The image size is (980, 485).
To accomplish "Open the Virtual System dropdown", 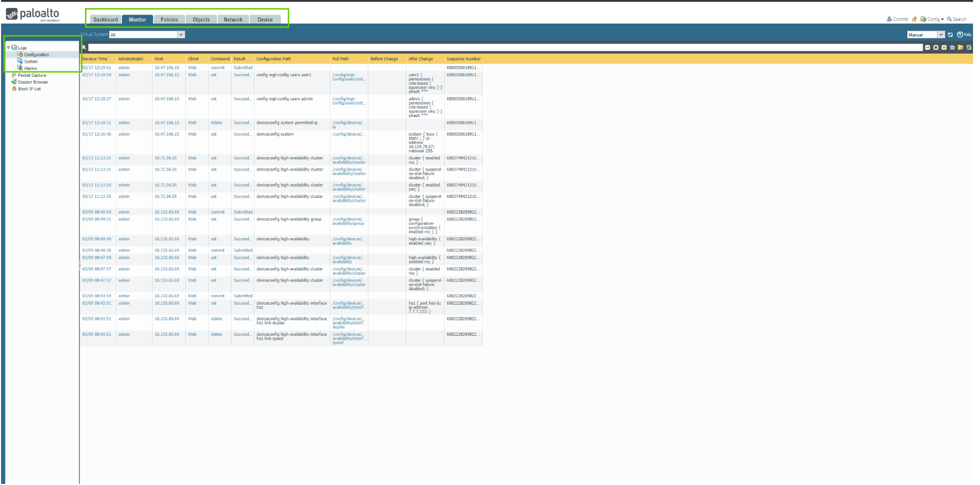I will coord(181,35).
